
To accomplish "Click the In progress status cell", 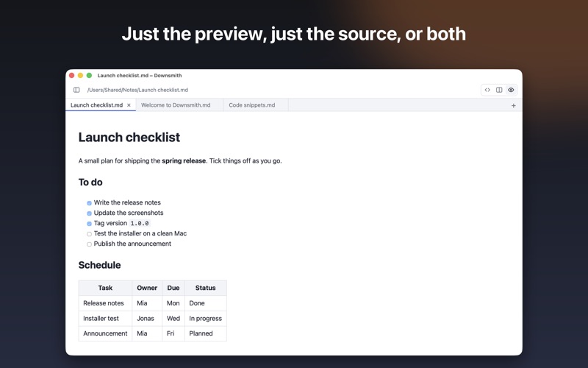I will click(x=206, y=319).
